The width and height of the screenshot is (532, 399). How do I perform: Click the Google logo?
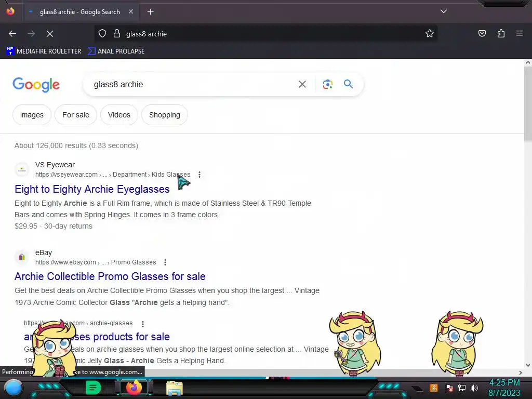[x=36, y=85]
